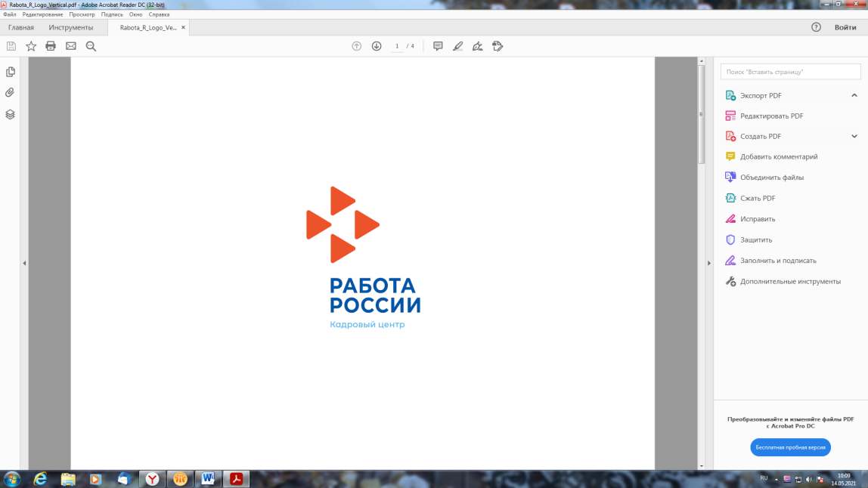Open the find text magnifier tool

pyautogui.click(x=91, y=47)
